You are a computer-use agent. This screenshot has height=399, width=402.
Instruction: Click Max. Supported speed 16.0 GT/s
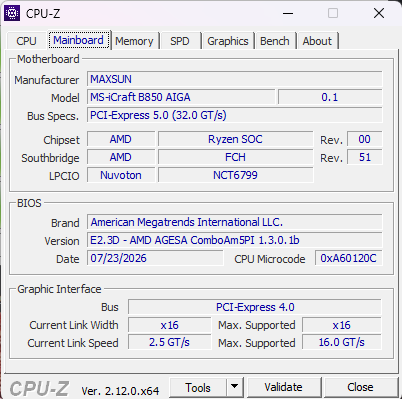click(342, 343)
